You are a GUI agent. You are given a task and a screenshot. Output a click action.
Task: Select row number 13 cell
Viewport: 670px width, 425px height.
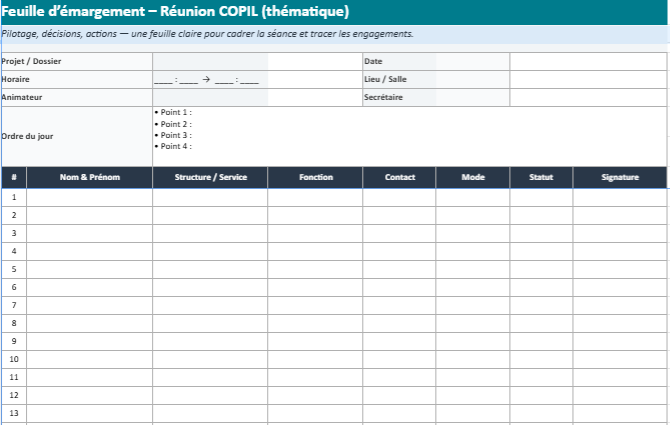pos(14,413)
